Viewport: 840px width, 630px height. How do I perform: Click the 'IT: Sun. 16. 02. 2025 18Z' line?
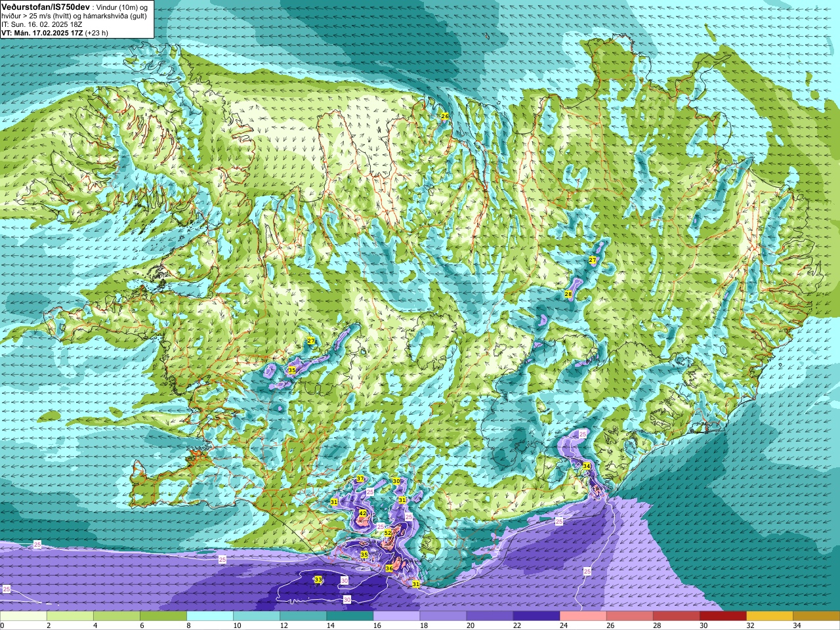click(x=41, y=24)
